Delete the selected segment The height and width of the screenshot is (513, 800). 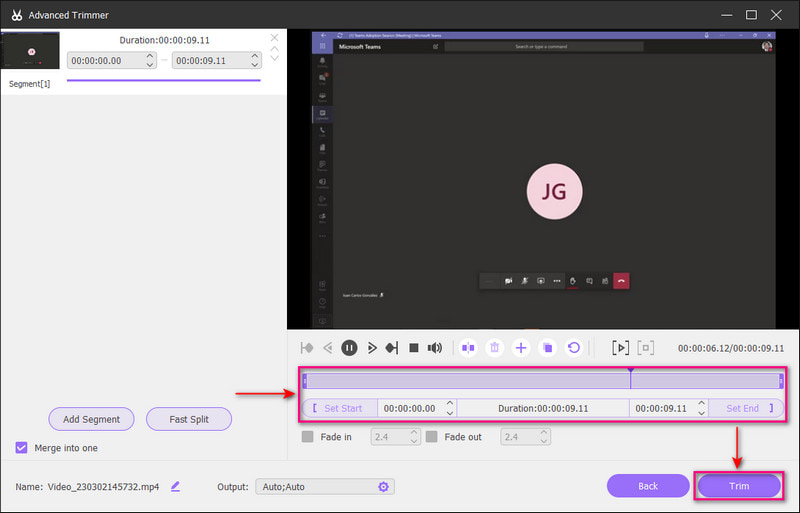tap(494, 348)
